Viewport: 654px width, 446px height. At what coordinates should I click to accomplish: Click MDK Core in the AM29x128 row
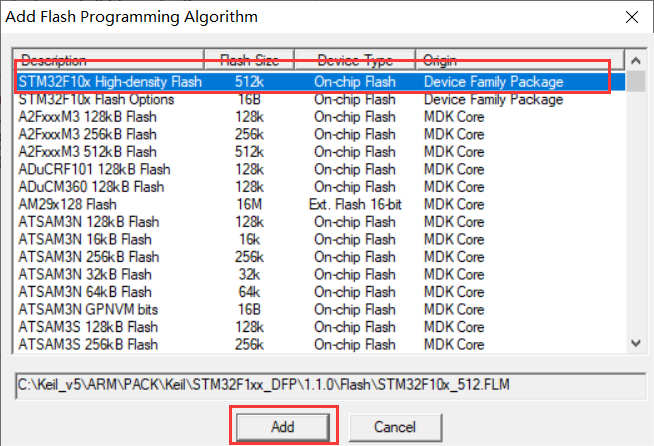tap(454, 204)
